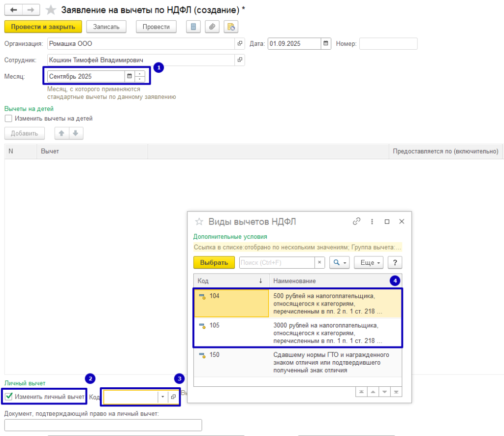This screenshot has width=504, height=436.
Task: Star the document as a favorite
Action: pyautogui.click(x=51, y=10)
